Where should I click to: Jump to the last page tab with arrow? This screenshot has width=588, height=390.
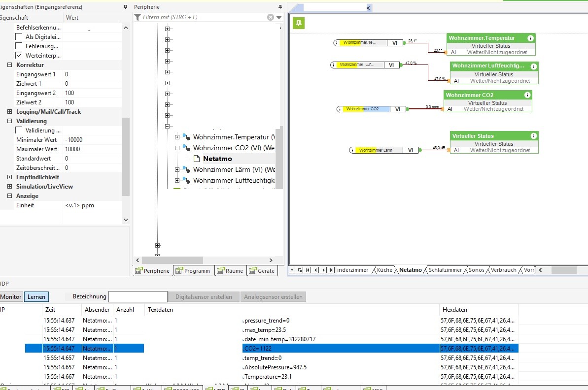click(332, 270)
